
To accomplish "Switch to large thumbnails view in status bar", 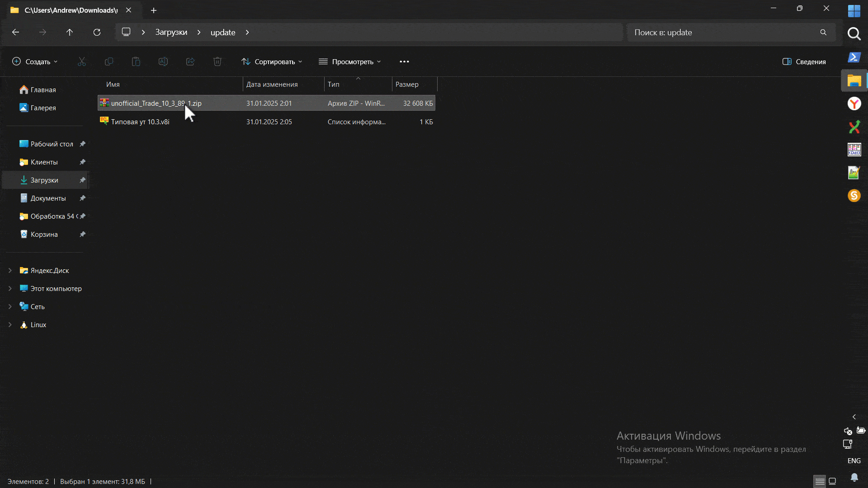I will click(x=832, y=481).
